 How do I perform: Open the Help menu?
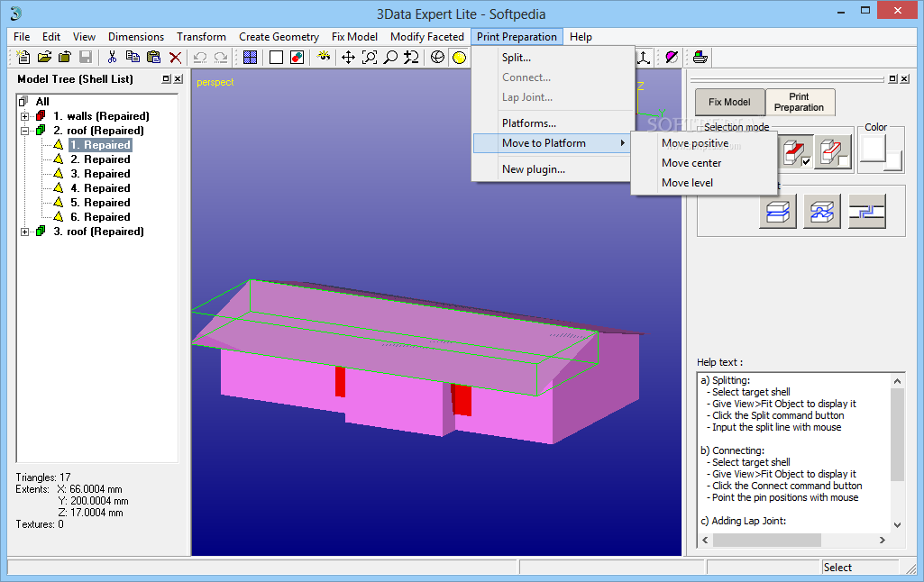click(581, 37)
